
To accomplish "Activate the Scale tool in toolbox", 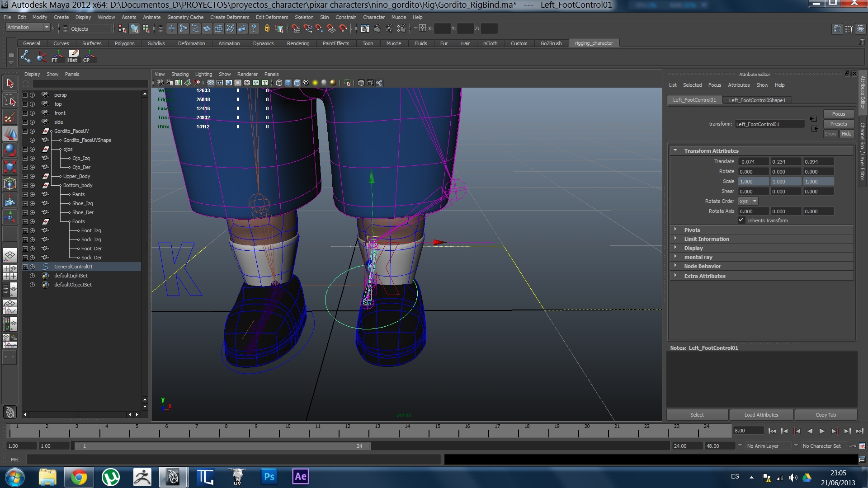I will click(10, 166).
